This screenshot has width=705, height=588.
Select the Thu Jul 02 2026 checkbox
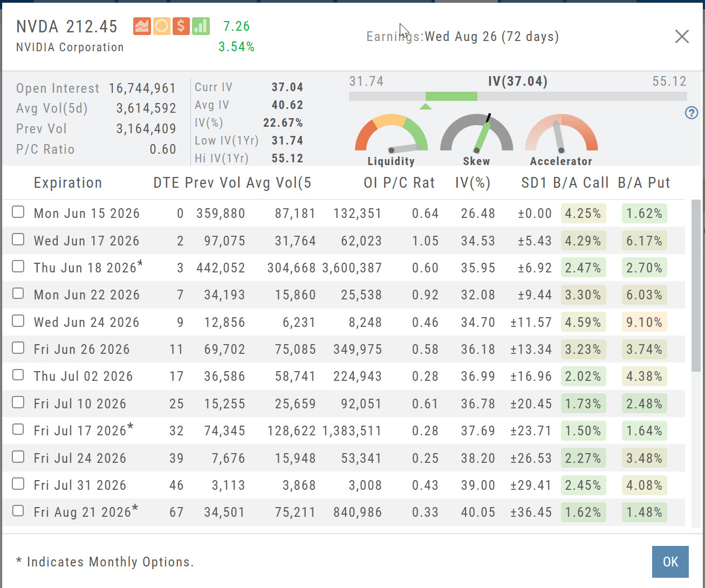18,375
